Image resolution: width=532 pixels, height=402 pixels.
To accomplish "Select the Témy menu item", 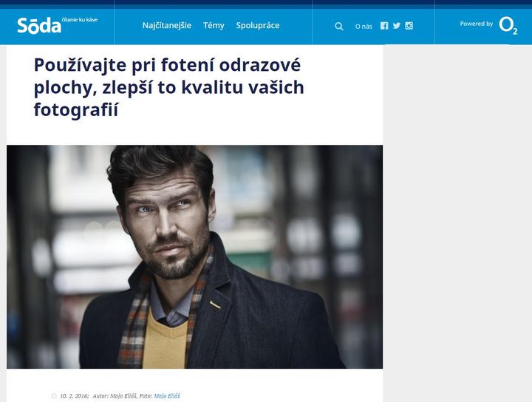I will point(214,25).
